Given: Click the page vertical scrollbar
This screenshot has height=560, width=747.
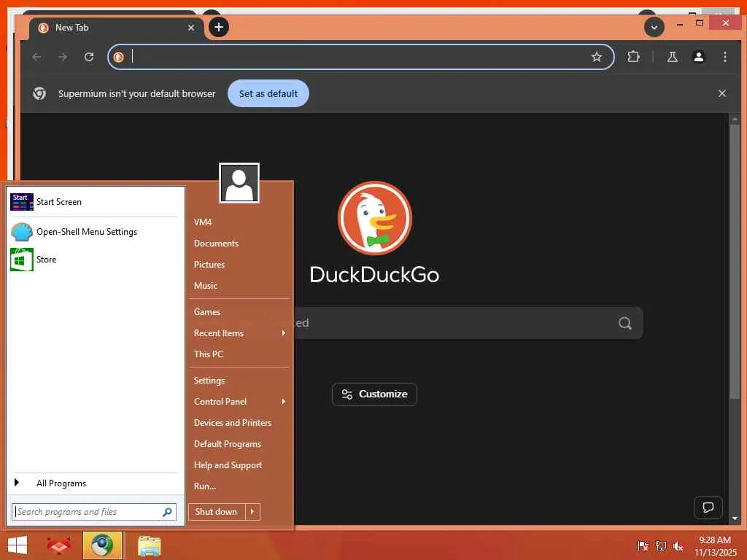Looking at the screenshot, I should (735, 261).
